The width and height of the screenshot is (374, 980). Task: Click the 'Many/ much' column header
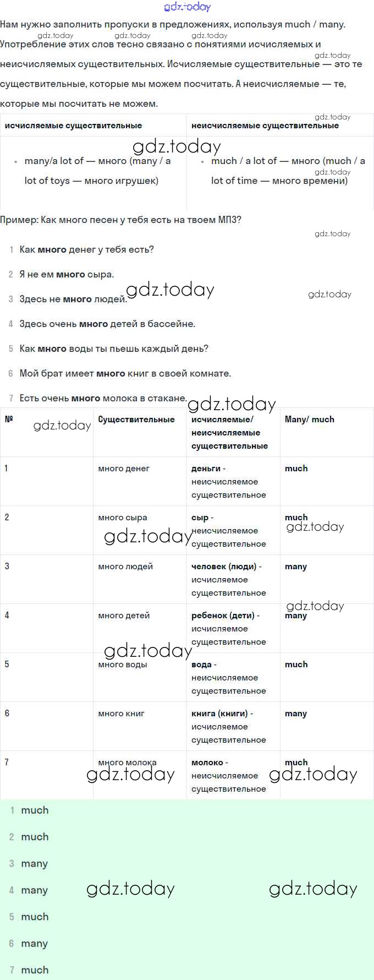point(309,420)
